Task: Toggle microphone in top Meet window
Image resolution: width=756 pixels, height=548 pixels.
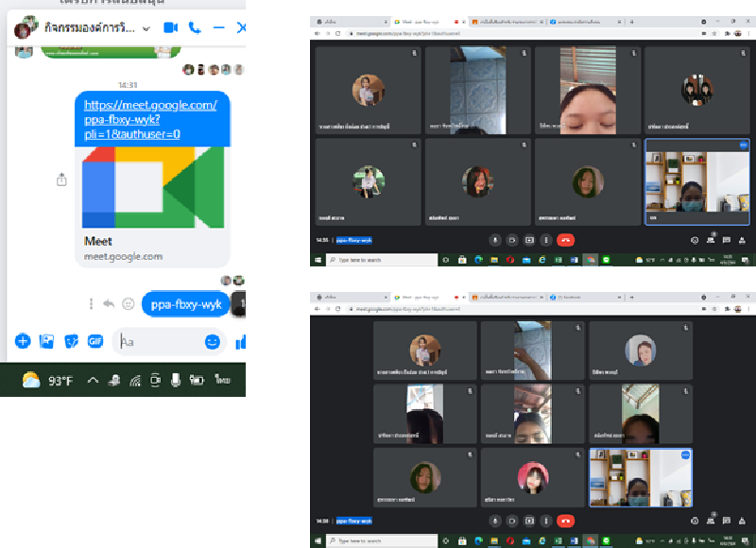Action: 494,240
